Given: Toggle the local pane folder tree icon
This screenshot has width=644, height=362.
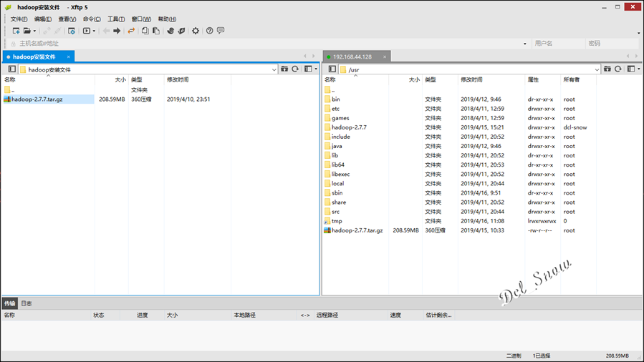Looking at the screenshot, I should pos(12,69).
